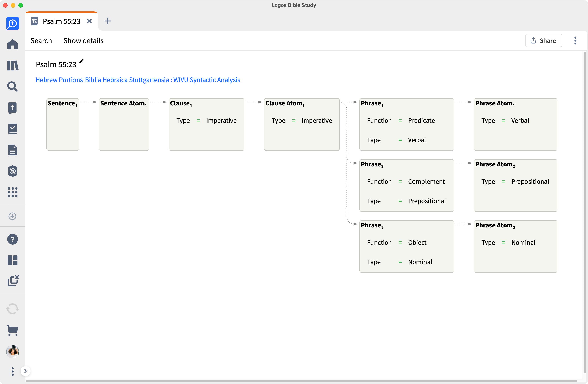
Task: Select the Clause Atom 1 node header
Action: click(285, 103)
